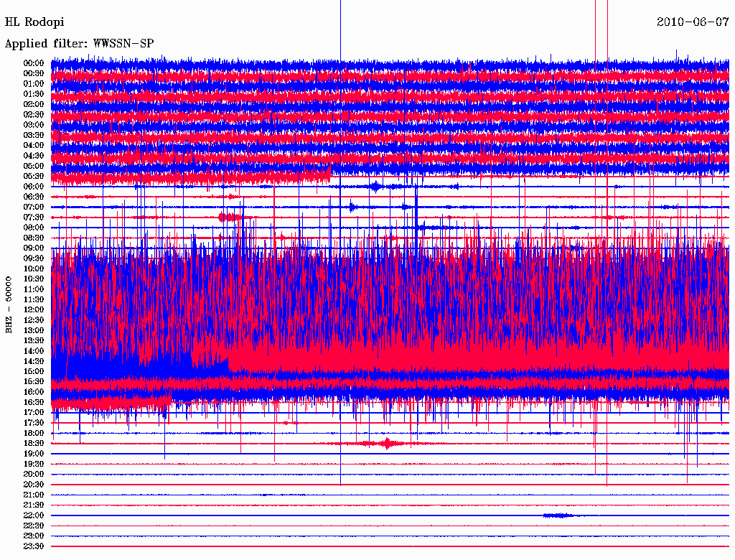Screen dimensions: 735x560
Task: Click the 'BHZ - 50000' axis label
Action: [x=9, y=304]
